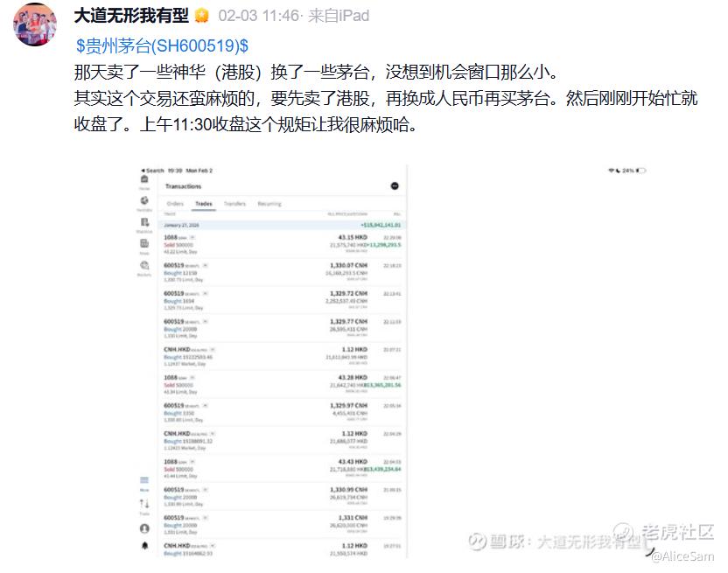Switch to the Transfers tab
The width and height of the screenshot is (728, 573).
[234, 204]
